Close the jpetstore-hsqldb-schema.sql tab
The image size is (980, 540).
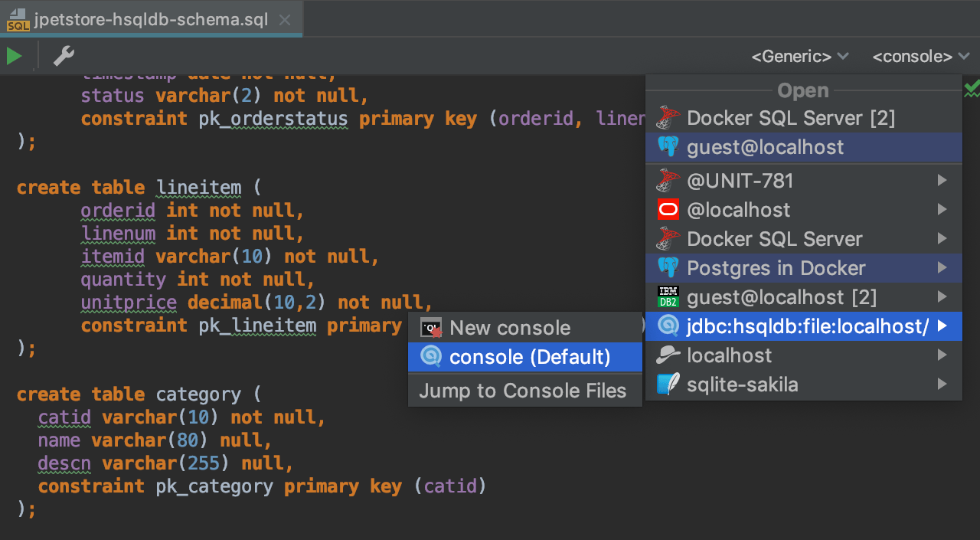pos(285,20)
